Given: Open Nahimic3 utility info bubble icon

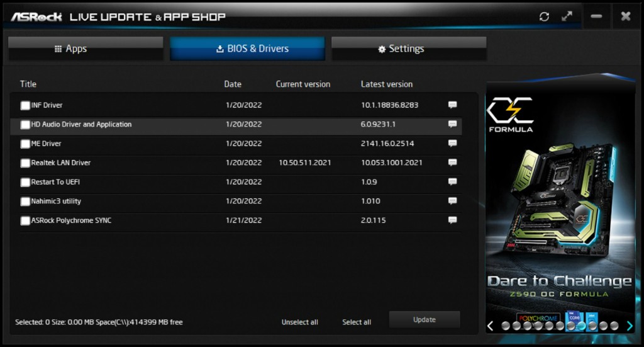Looking at the screenshot, I should [x=452, y=201].
